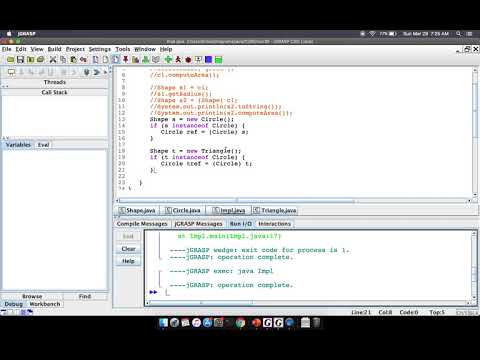Screen dimensions: 480x360
Task: Click the red running man Run icon
Action: (178, 60)
